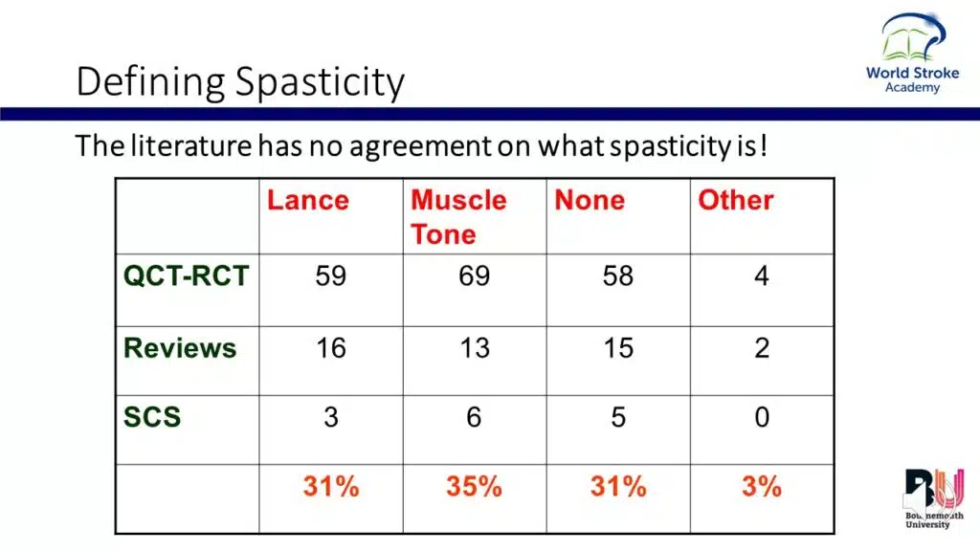
Task: Select the QCT-RCT row label
Action: (187, 276)
